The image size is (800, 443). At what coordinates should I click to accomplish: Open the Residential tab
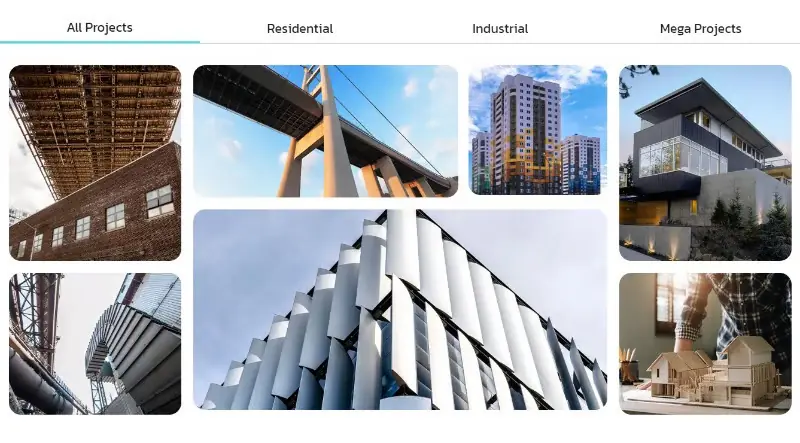coord(299,29)
